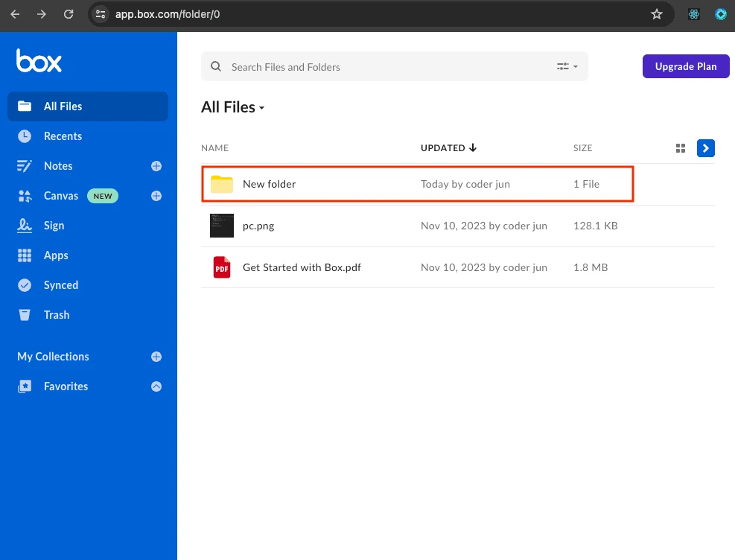This screenshot has width=735, height=560.
Task: Go back in browser
Action: click(15, 14)
